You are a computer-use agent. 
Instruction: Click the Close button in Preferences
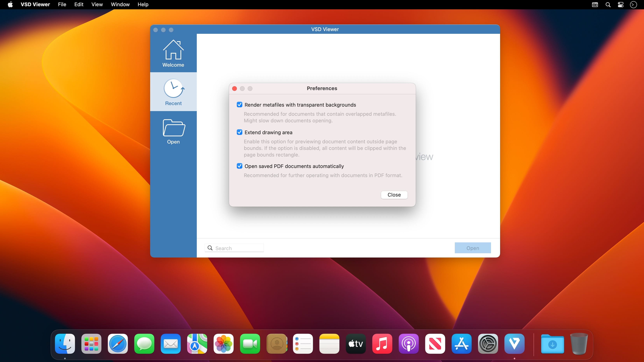pos(394,195)
